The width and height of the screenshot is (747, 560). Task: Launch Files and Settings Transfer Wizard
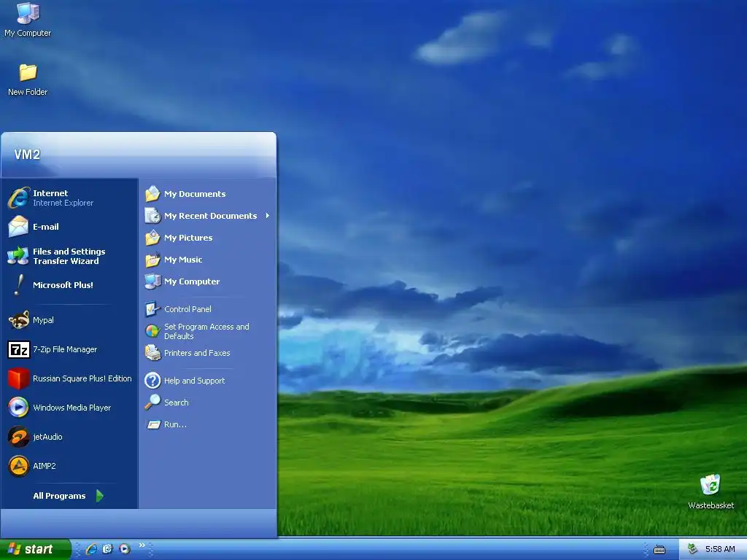tap(69, 256)
